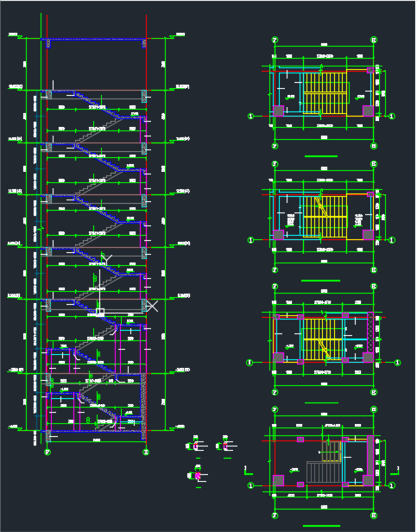The width and height of the screenshot is (417, 532).
Task: Select right axis bubble 1 of third floor plan
Action: tap(397, 363)
